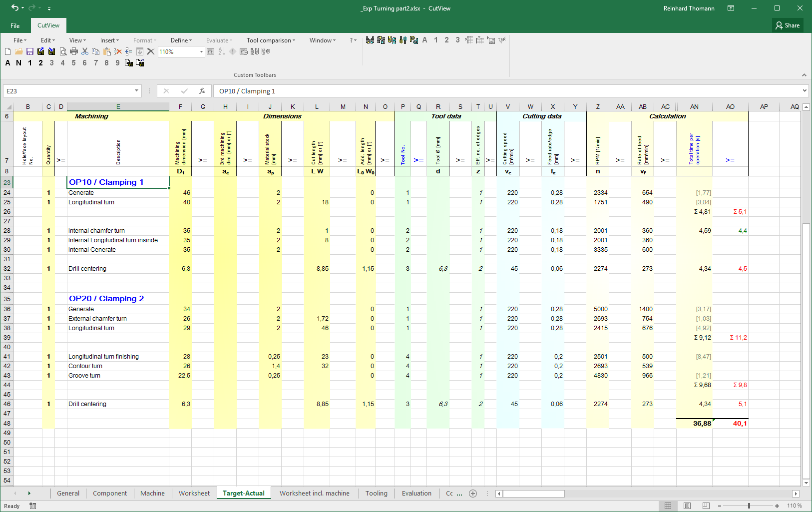Click the black X delete icon in the toolbar
812x512 pixels.
tap(150, 51)
